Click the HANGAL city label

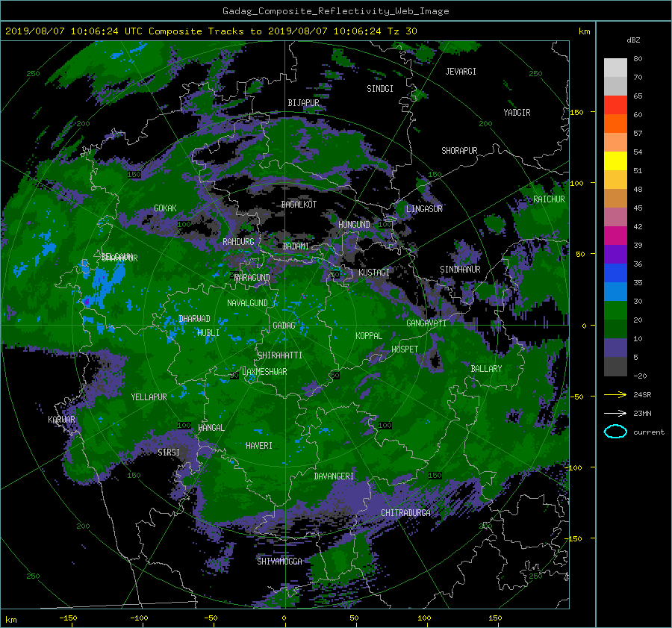click(211, 428)
